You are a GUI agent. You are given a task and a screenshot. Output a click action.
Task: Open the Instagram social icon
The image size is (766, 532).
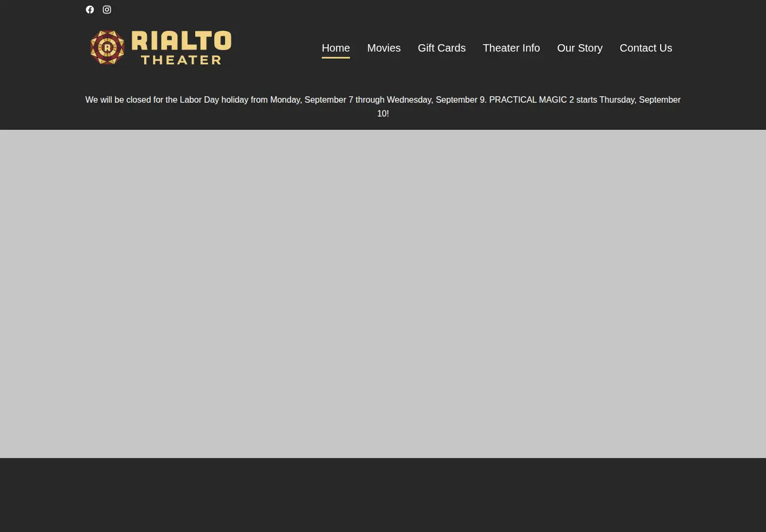[x=107, y=10]
